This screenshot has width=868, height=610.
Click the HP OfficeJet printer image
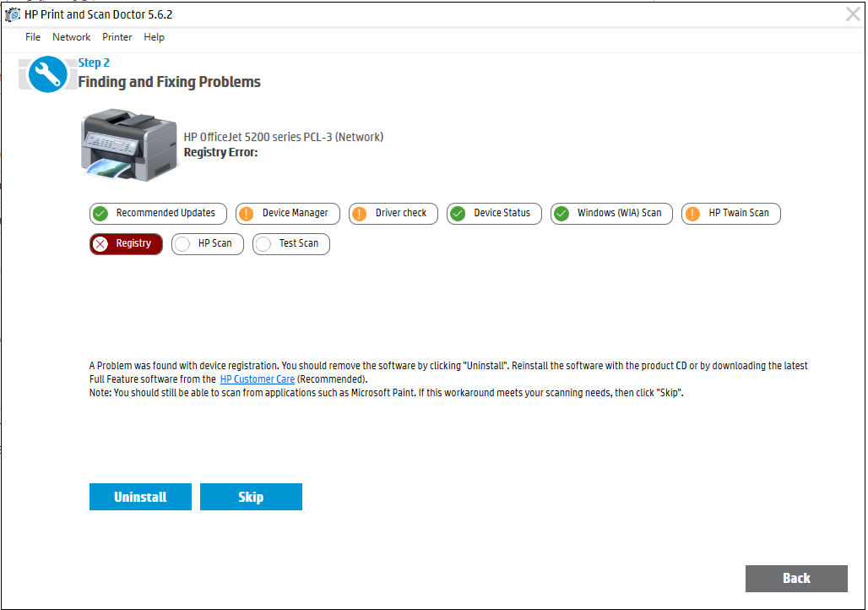(129, 145)
